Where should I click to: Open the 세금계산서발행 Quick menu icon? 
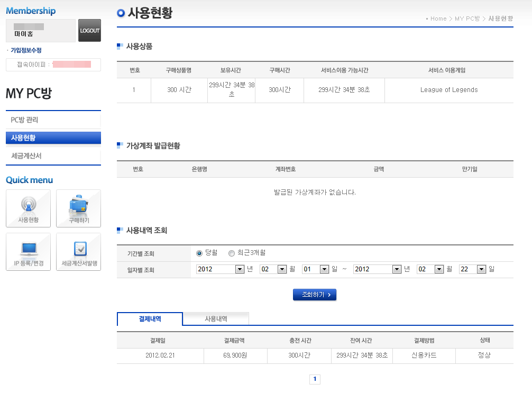(78, 252)
